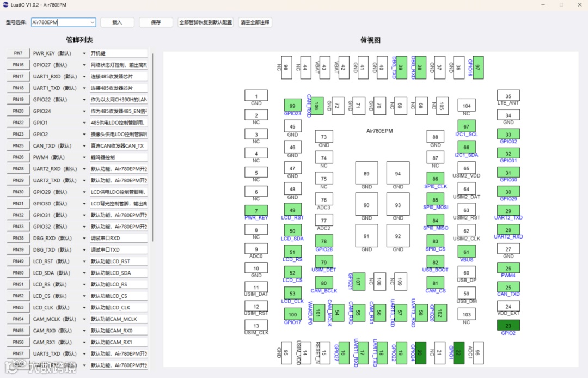Expand the CAM_MCLK function dropdown for PIN54
The width and height of the screenshot is (588, 378).
[x=84, y=319]
